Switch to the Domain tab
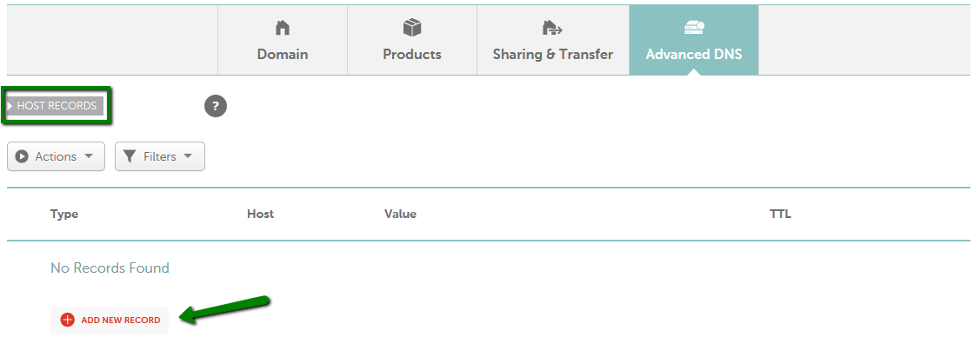Image resolution: width=980 pixels, height=337 pixels. click(x=283, y=41)
